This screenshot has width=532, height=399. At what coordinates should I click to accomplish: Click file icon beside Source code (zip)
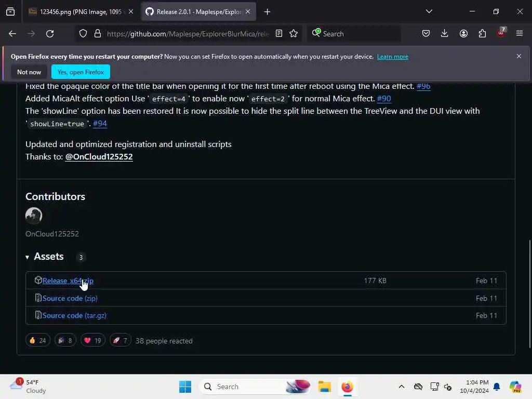(x=38, y=298)
